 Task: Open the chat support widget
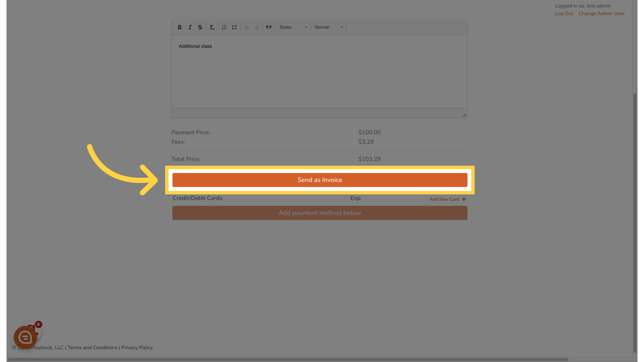[25, 337]
